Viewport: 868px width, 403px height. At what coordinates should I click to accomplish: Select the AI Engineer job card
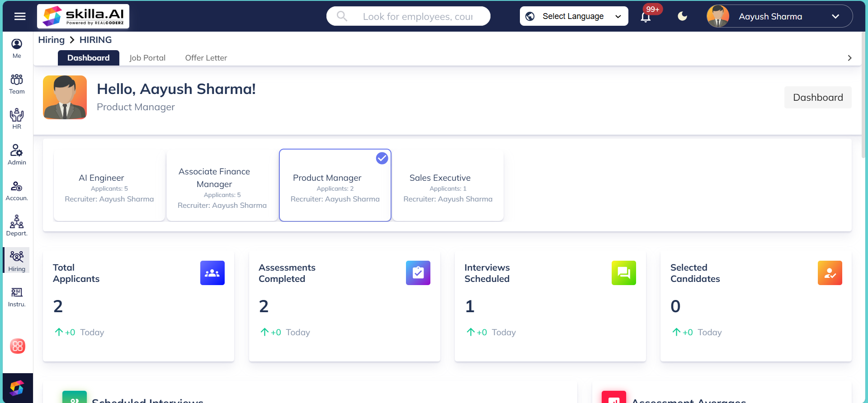coord(109,185)
